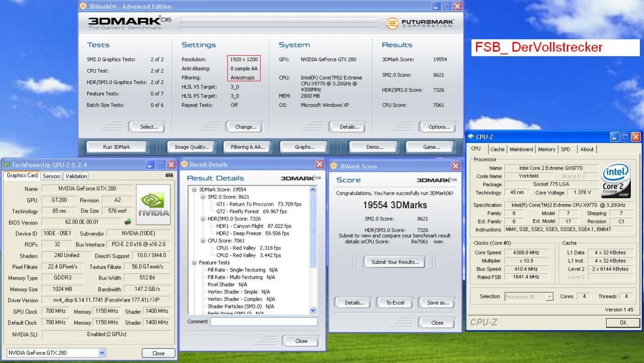644x363 pixels.
Task: Click the Result Details title bar icon
Action: 185,164
